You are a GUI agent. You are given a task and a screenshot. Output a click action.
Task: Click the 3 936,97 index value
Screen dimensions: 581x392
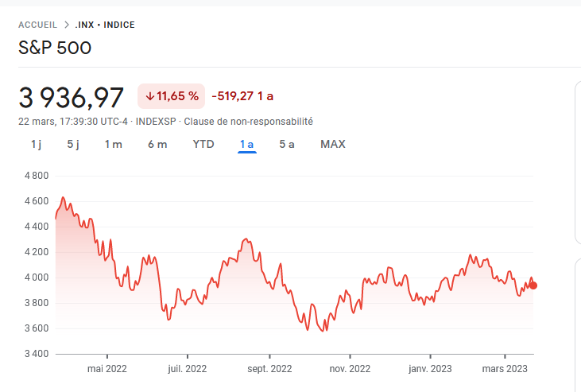click(72, 97)
